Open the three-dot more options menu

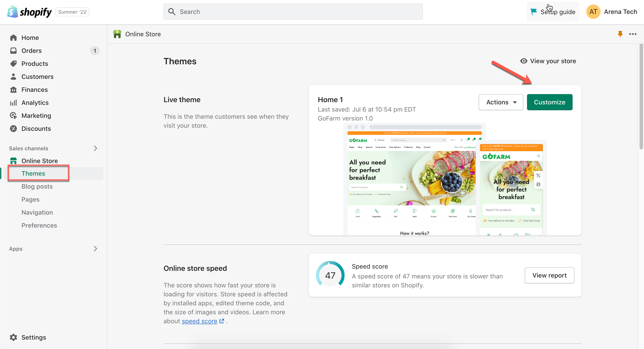click(x=633, y=34)
